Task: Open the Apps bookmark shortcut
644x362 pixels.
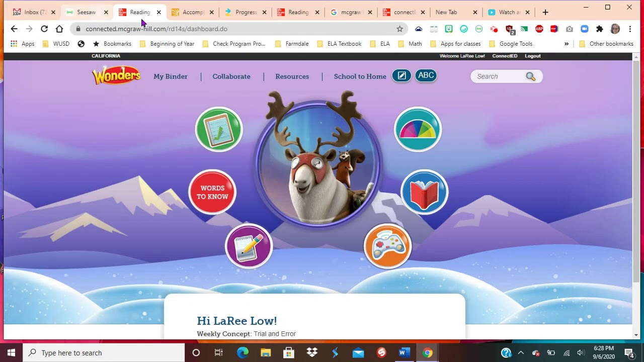Action: (22, 44)
